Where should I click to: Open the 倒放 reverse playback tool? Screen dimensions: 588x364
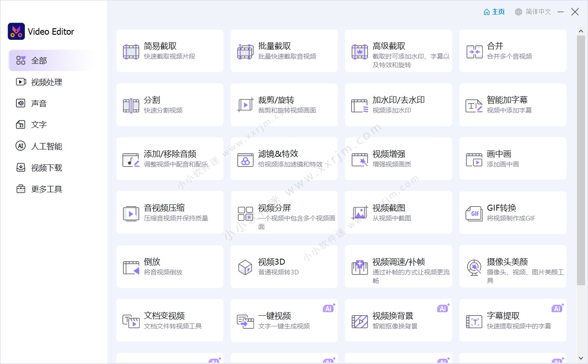pos(170,266)
